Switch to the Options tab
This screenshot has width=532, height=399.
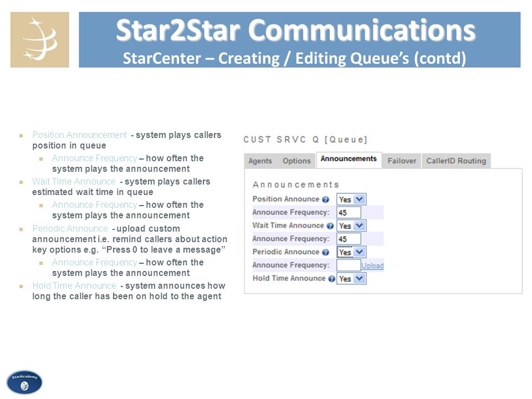[x=296, y=161]
